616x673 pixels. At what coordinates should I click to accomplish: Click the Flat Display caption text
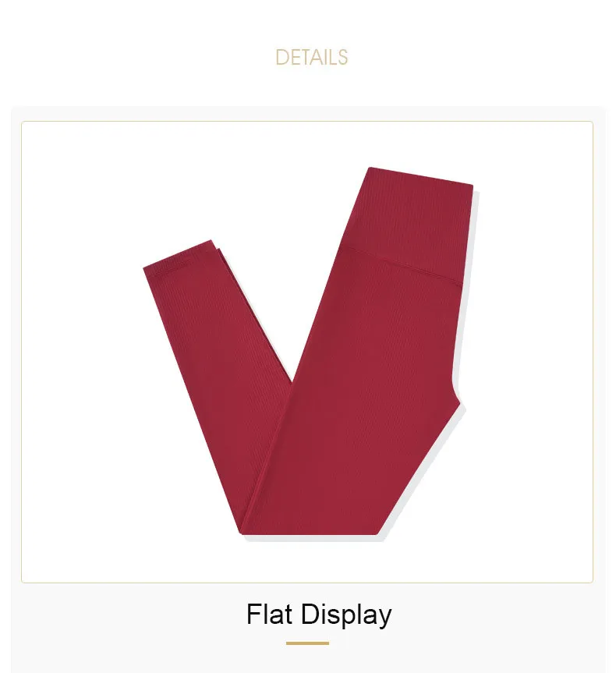[318, 615]
